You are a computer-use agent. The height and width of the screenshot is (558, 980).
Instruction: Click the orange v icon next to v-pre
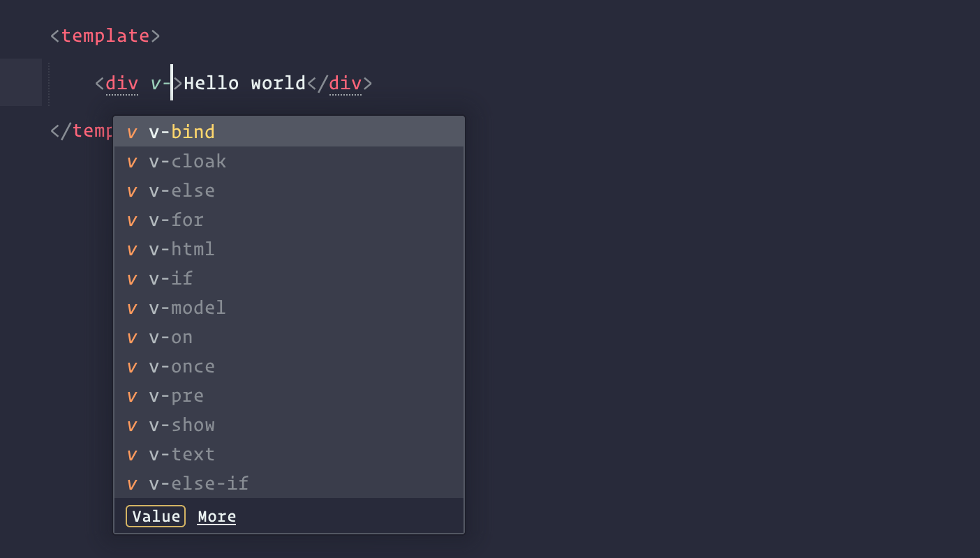(x=132, y=396)
